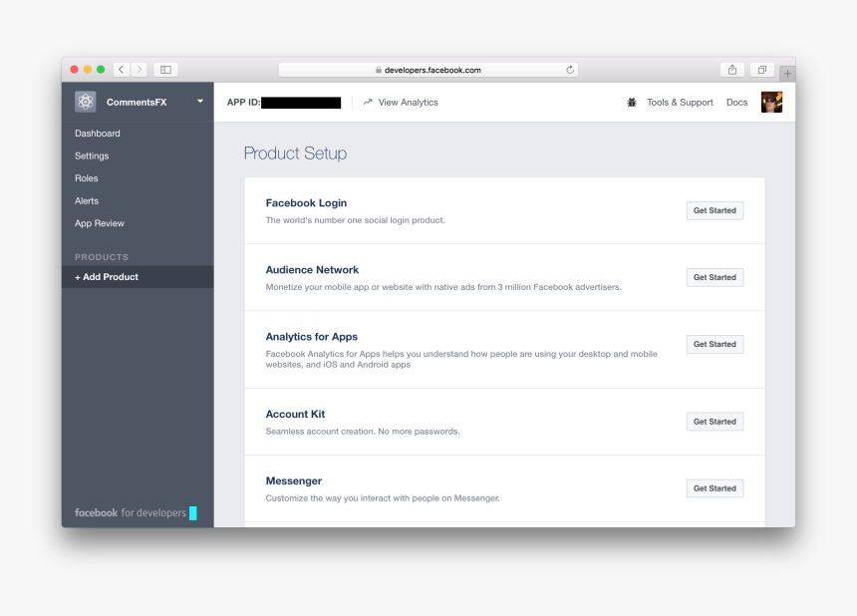The height and width of the screenshot is (616, 857).
Task: Get started with Facebook Login
Action: pyautogui.click(x=714, y=210)
